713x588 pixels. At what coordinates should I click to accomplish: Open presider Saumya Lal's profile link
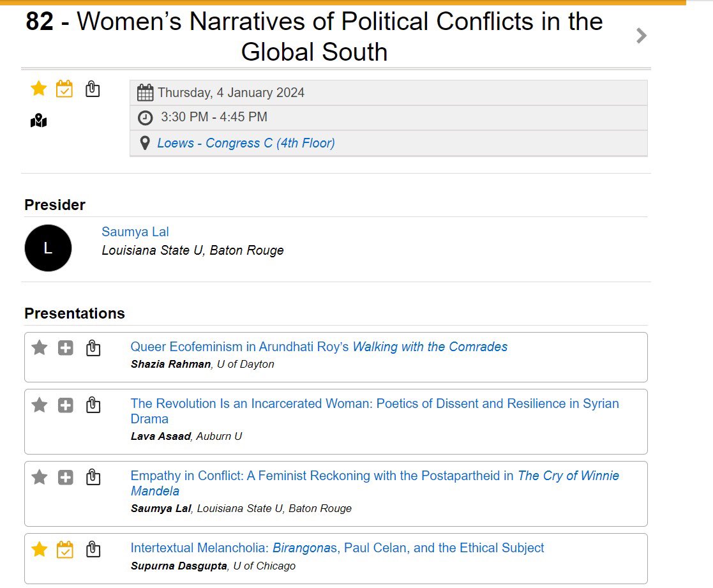pyautogui.click(x=135, y=232)
